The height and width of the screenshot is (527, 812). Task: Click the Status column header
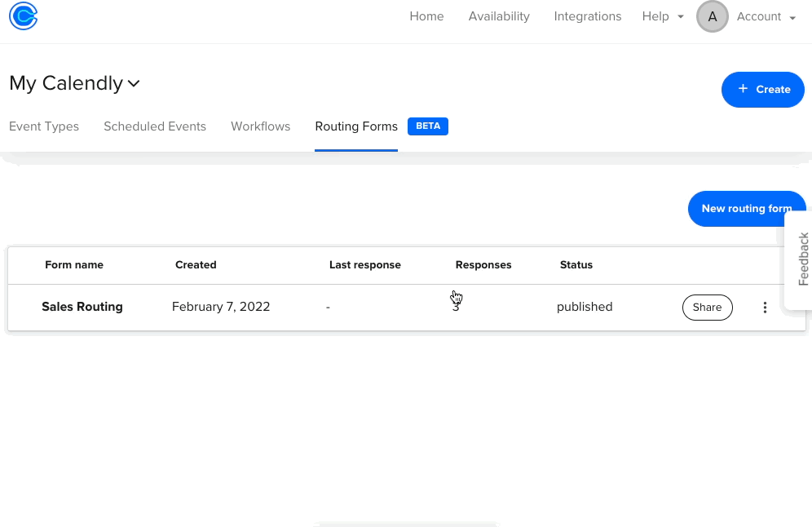[576, 265]
